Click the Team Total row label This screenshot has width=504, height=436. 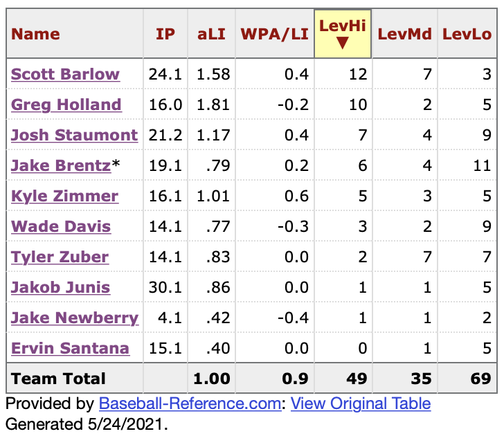coord(59,379)
